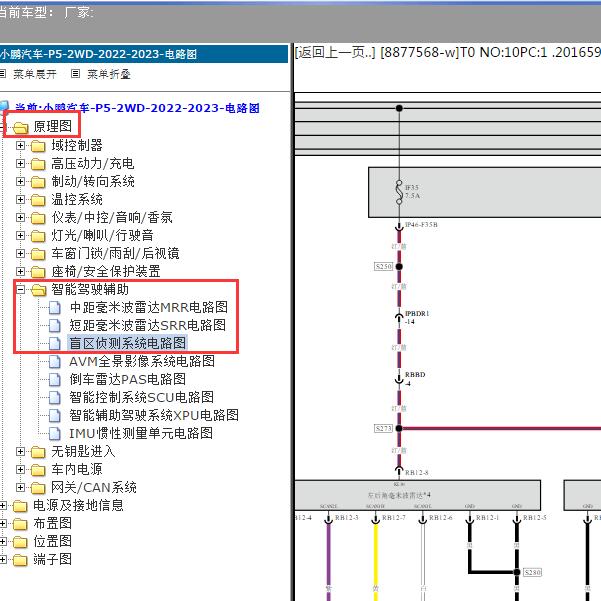601x601 pixels.
Task: Click the 智能驾驶辅助 open folder icon
Action: point(38,290)
